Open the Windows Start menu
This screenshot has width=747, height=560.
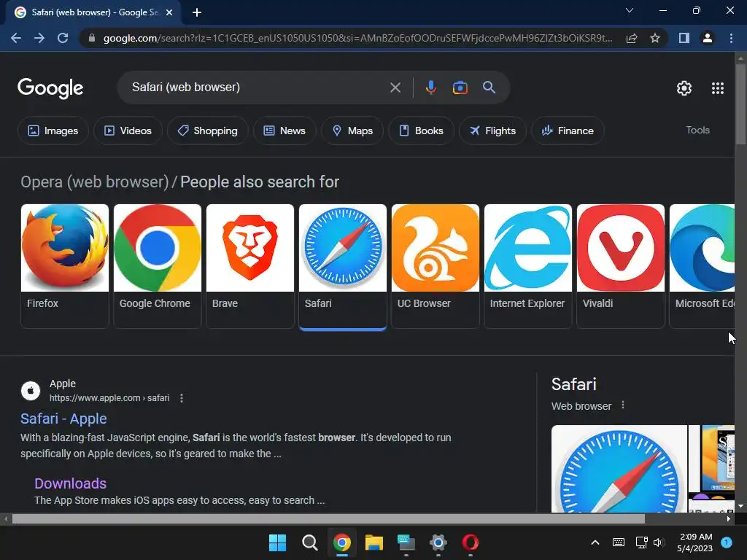pyautogui.click(x=277, y=542)
